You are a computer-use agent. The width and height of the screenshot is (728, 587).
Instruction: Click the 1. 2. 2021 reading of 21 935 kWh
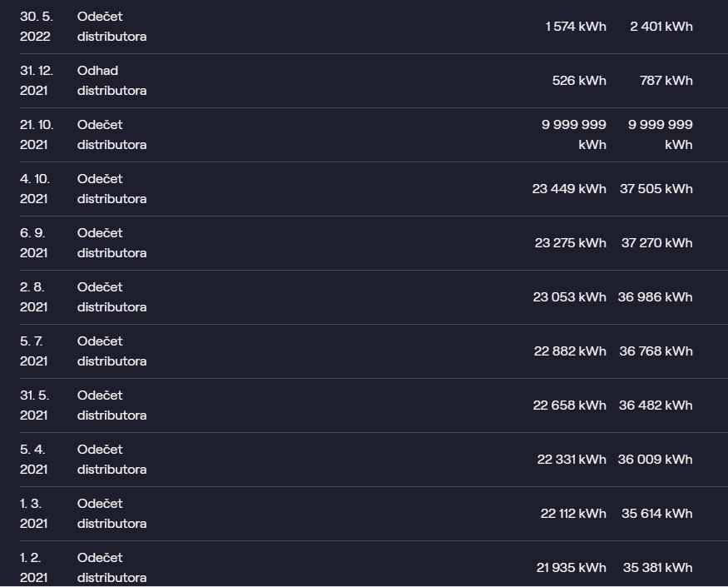[572, 568]
